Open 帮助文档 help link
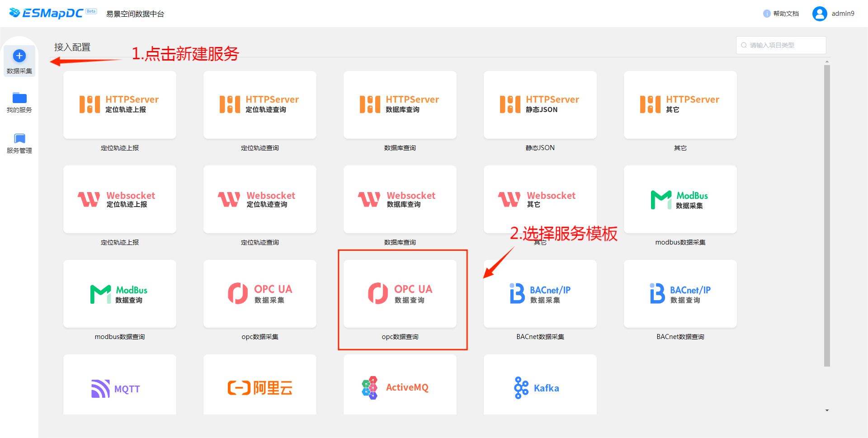 pos(781,14)
